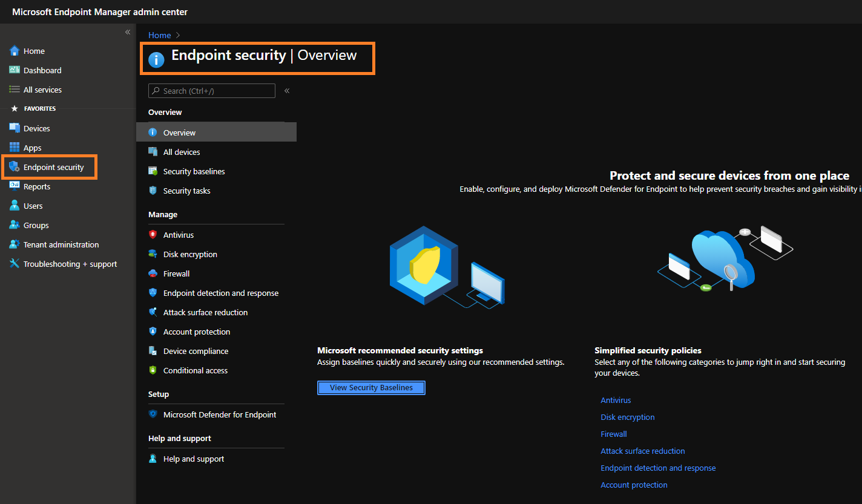Open the Antivirus link under Simplified security policies

click(x=616, y=400)
